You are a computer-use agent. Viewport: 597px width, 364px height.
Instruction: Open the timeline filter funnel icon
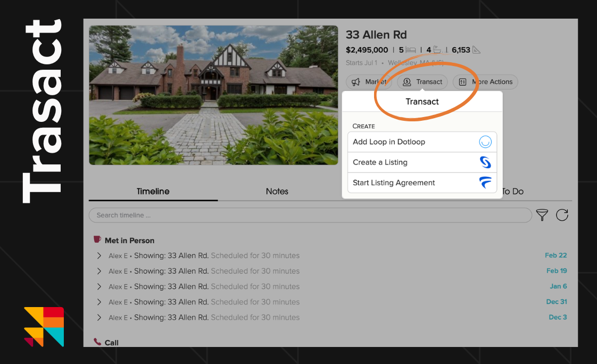(542, 215)
